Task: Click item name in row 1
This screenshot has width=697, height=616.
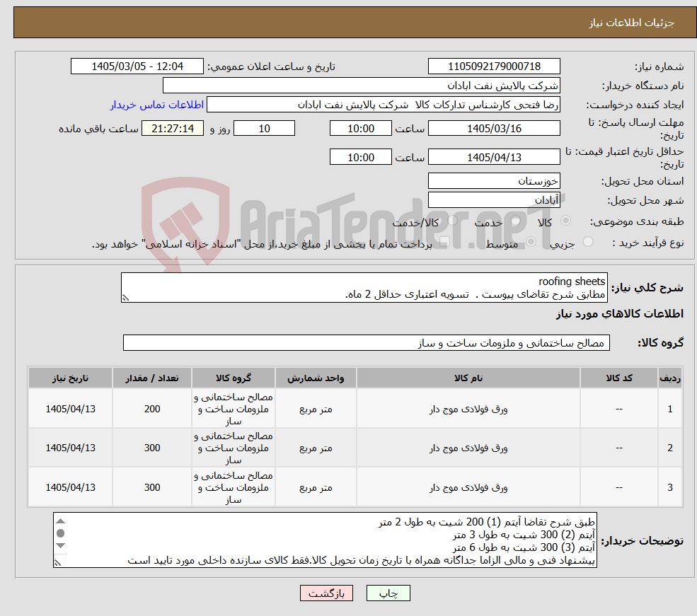Action: (x=468, y=409)
